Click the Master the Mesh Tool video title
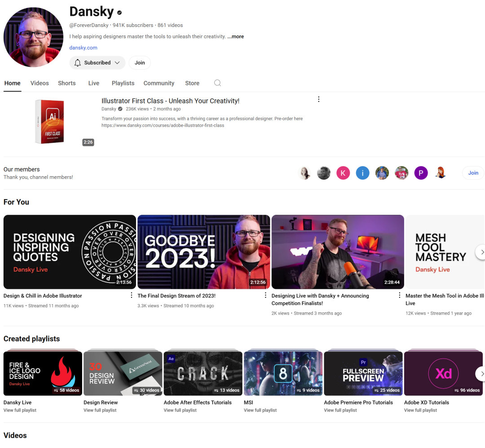Image resolution: width=485 pixels, height=448 pixels. click(x=445, y=299)
